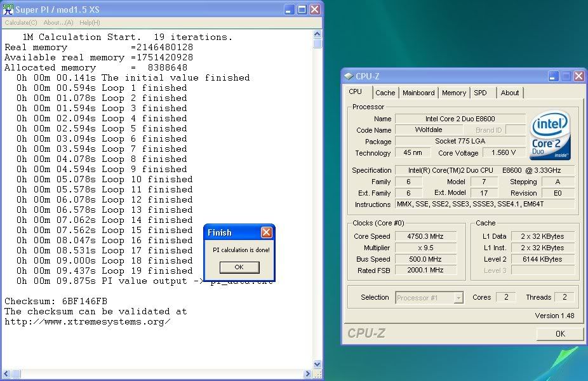
Task: Click the 'PI calculation is done!' message
Action: [241, 250]
